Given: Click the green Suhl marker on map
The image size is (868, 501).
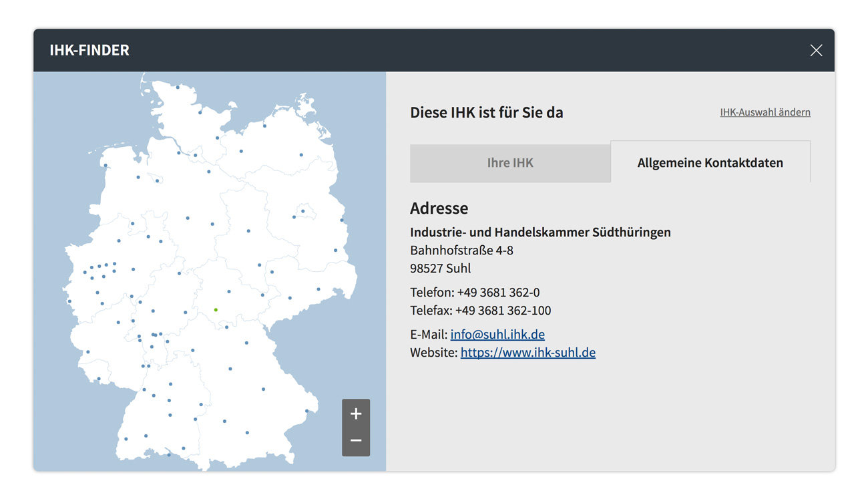Looking at the screenshot, I should [216, 310].
